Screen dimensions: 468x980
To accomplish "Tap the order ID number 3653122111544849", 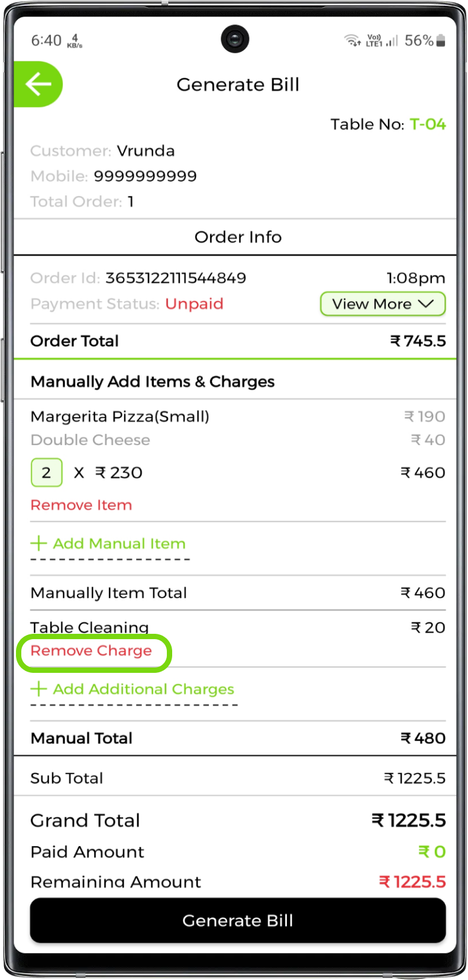I will point(176,278).
